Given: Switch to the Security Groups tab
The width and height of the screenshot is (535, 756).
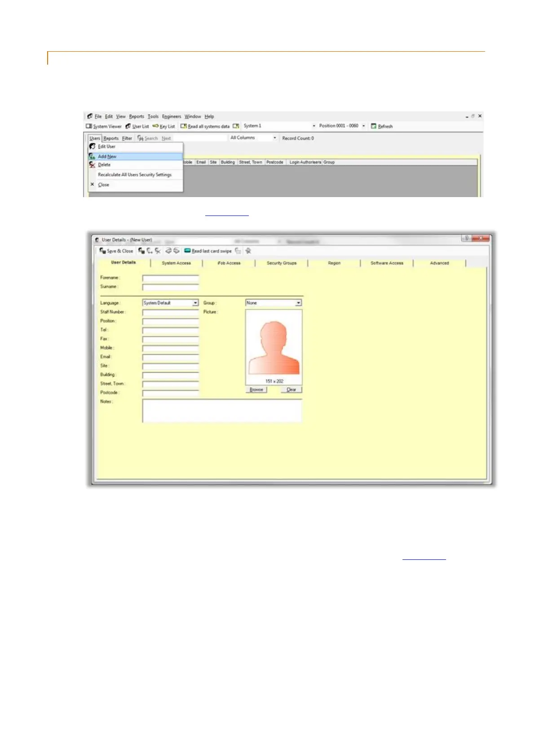Looking at the screenshot, I should click(282, 263).
